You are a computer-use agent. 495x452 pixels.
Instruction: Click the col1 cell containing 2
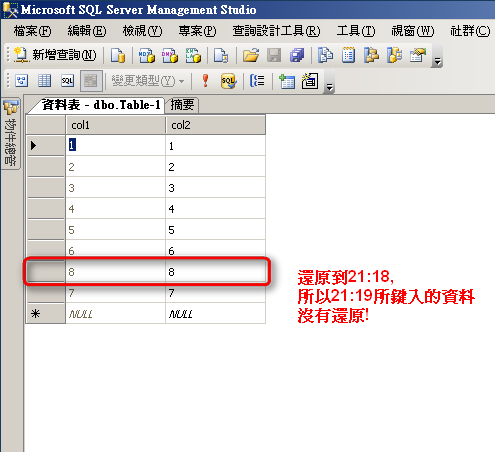[x=115, y=167]
